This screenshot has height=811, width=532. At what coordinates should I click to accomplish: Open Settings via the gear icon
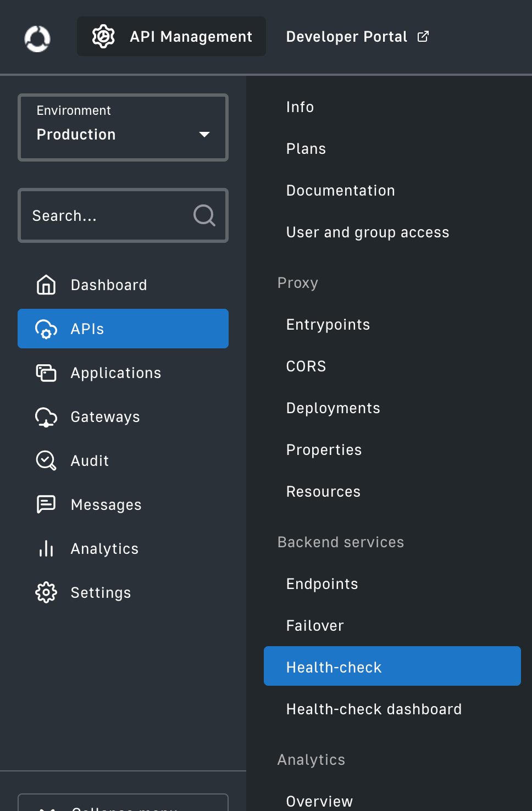(46, 592)
